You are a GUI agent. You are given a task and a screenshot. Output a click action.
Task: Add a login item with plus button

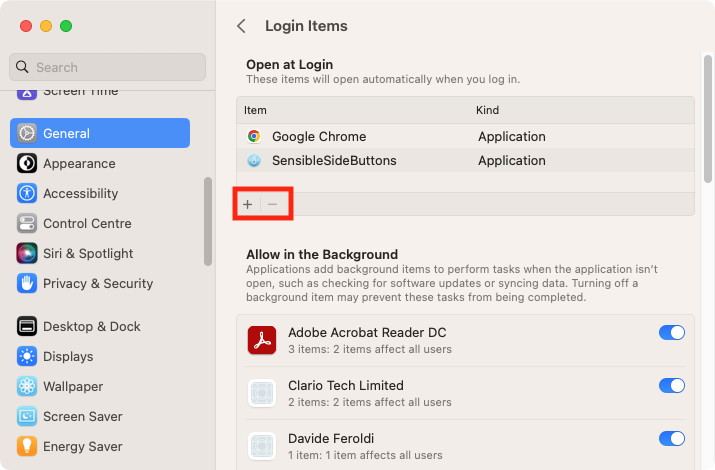[248, 204]
